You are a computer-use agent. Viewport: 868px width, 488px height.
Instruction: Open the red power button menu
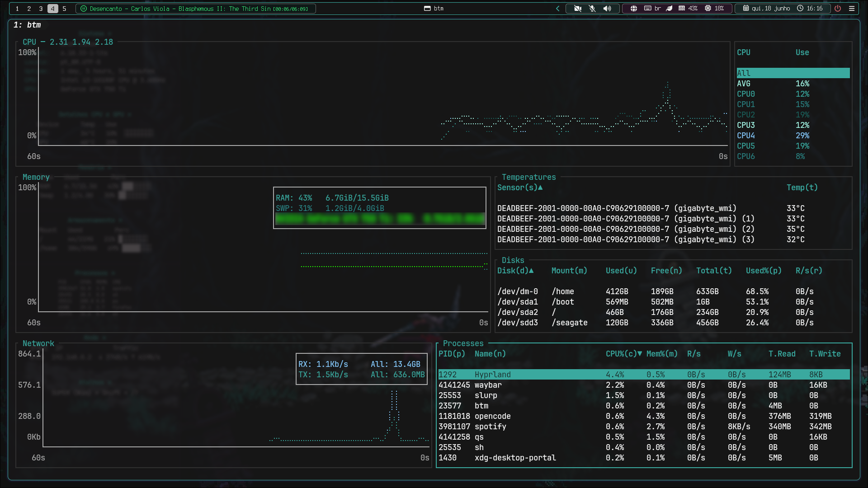pos(838,9)
